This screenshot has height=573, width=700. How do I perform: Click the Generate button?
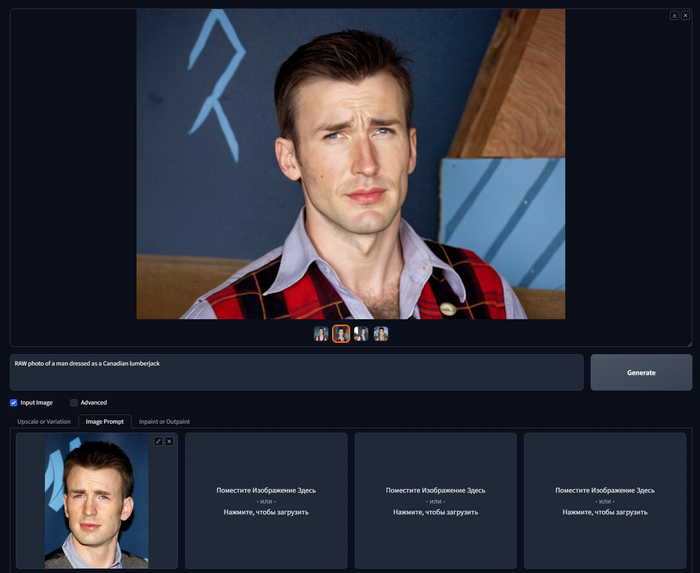pyautogui.click(x=641, y=372)
